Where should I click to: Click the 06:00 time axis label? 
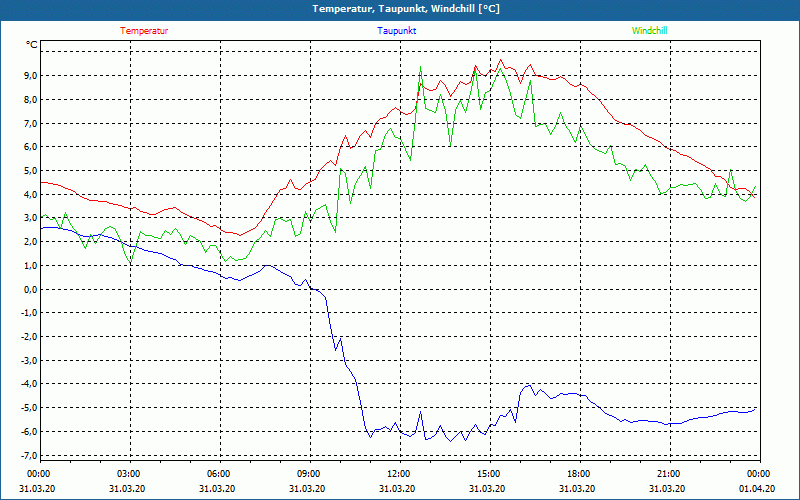click(220, 474)
